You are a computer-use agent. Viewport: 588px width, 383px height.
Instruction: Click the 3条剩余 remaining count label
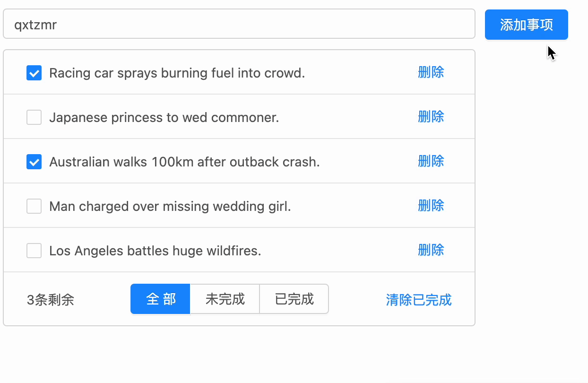click(51, 300)
